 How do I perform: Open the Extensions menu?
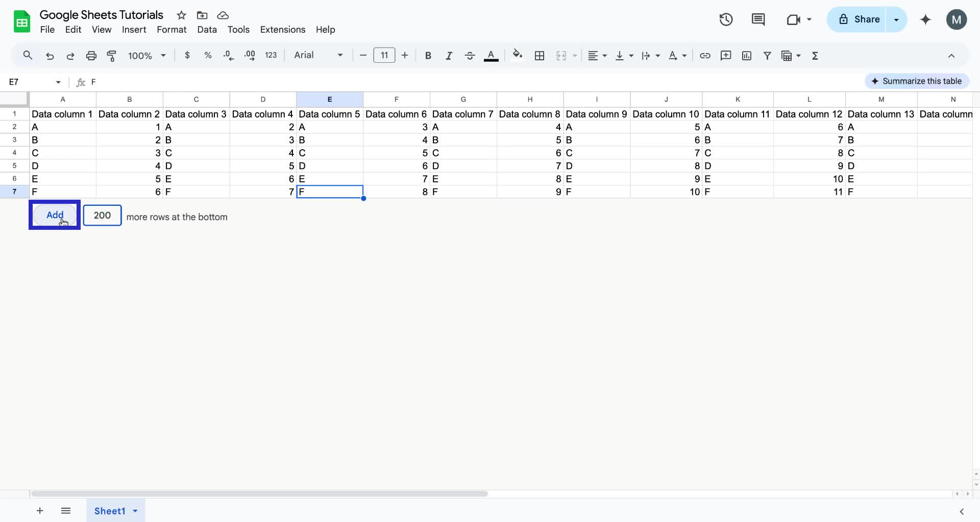(282, 30)
